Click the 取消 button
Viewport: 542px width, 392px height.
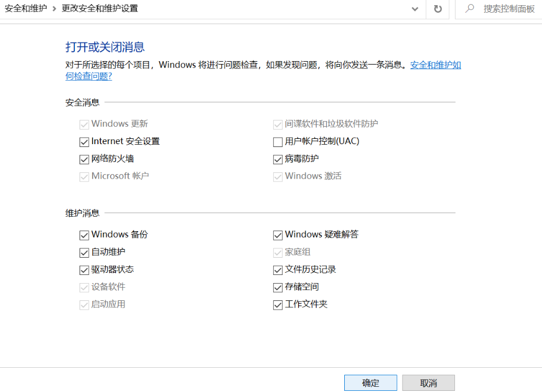click(x=428, y=382)
